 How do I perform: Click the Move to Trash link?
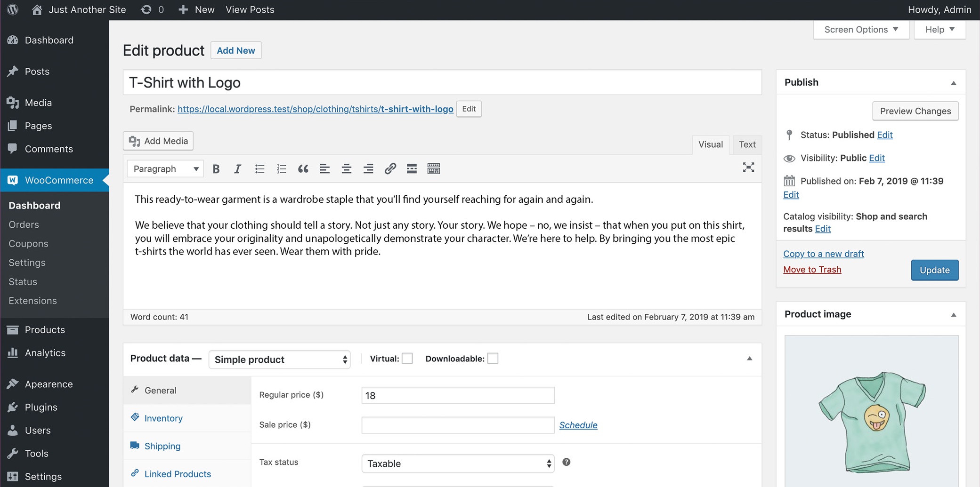coord(812,270)
